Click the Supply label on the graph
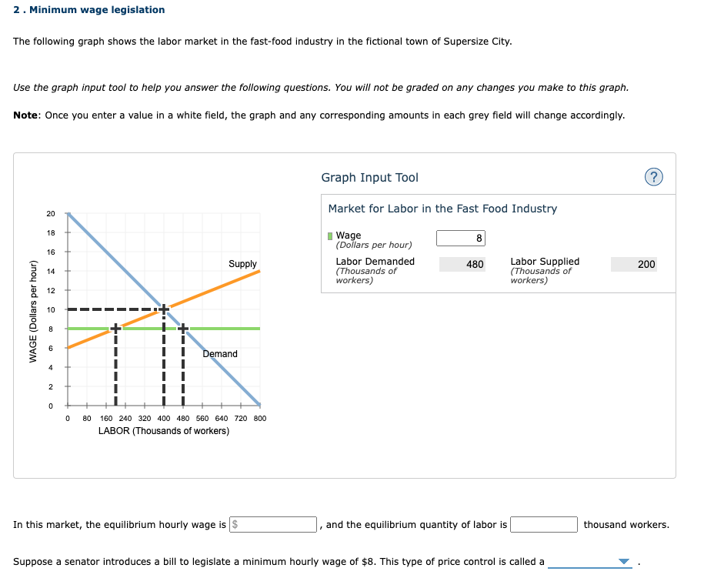Image resolution: width=704 pixels, height=588 pixels. (x=242, y=264)
